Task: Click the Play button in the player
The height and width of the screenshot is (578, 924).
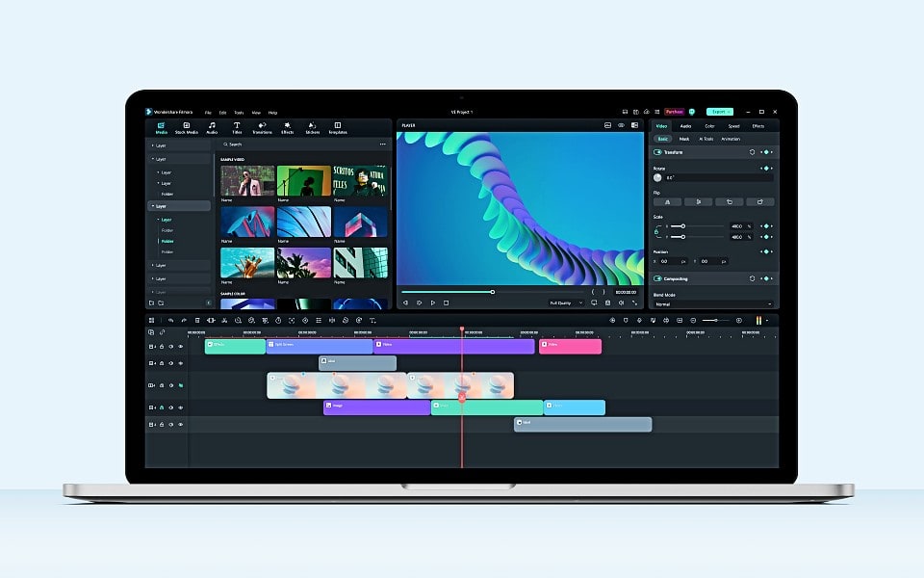Action: tap(432, 302)
